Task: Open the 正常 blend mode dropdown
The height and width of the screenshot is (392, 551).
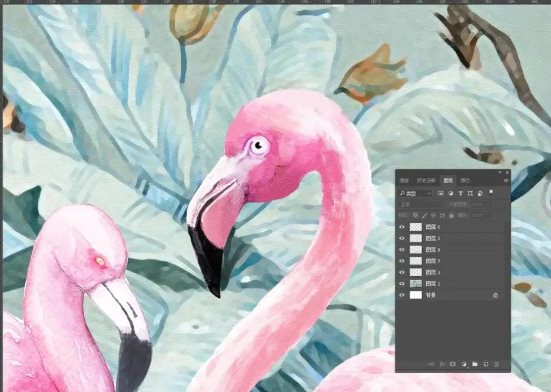Action: pyautogui.click(x=421, y=204)
